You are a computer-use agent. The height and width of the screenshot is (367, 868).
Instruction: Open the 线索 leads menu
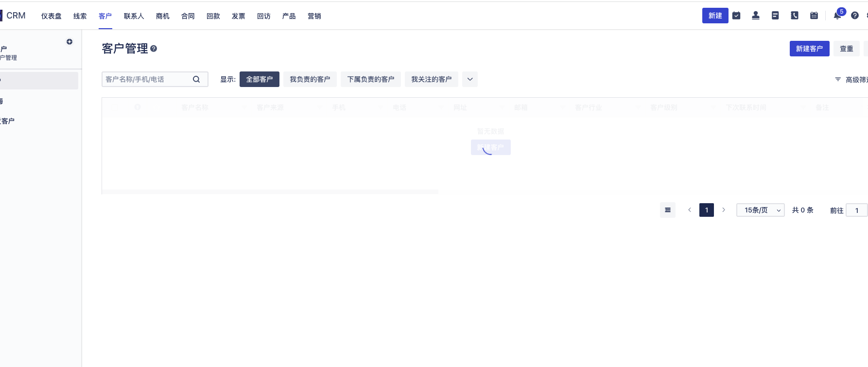pos(80,16)
